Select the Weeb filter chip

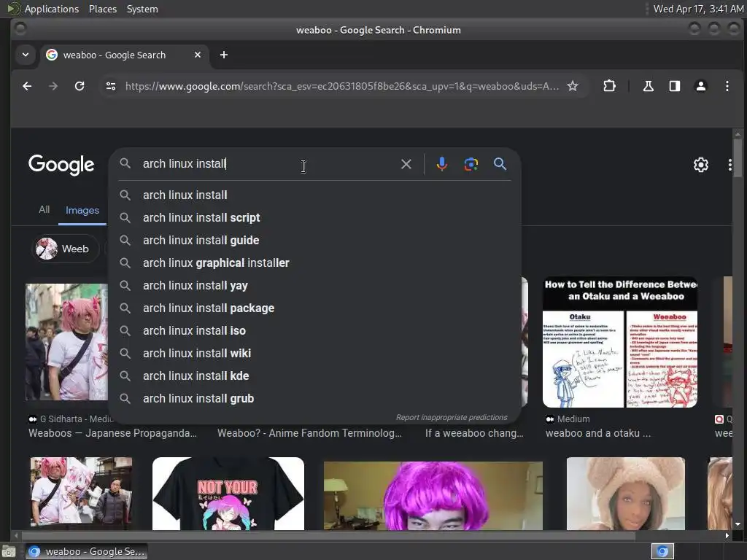(65, 249)
